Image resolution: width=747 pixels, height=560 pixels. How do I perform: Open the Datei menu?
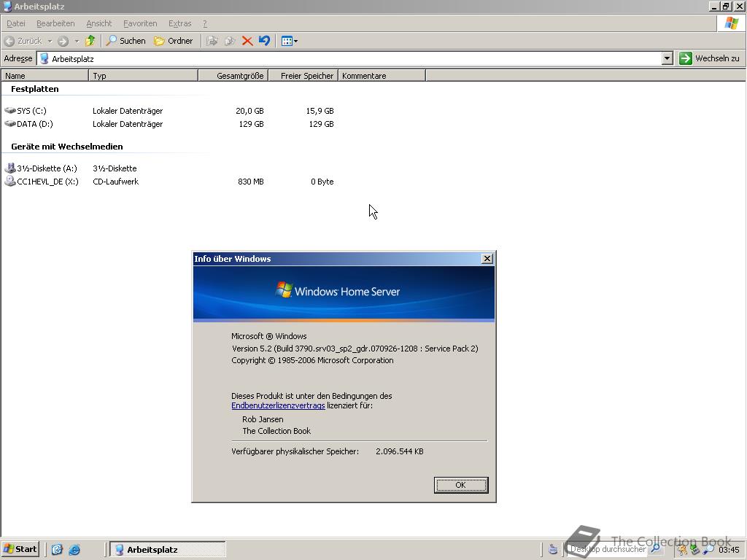[16, 23]
